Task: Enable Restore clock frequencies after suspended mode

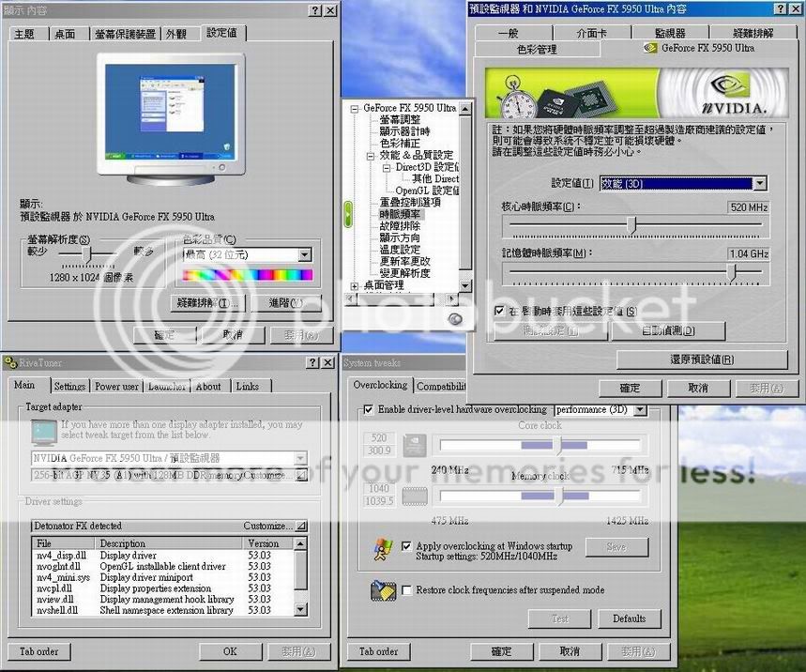Action: coord(406,590)
